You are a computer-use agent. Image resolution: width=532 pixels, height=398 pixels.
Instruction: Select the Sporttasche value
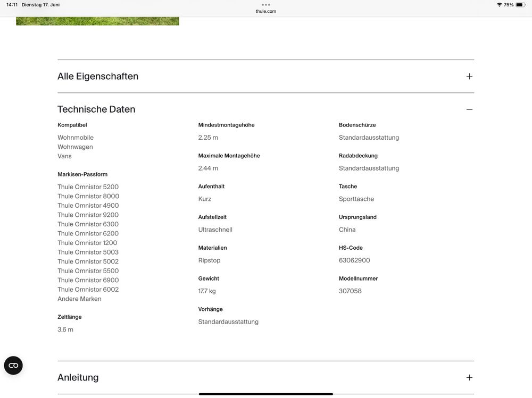pos(356,199)
